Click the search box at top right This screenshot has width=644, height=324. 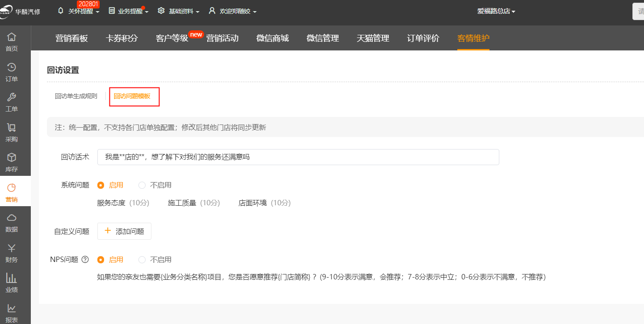pyautogui.click(x=638, y=12)
